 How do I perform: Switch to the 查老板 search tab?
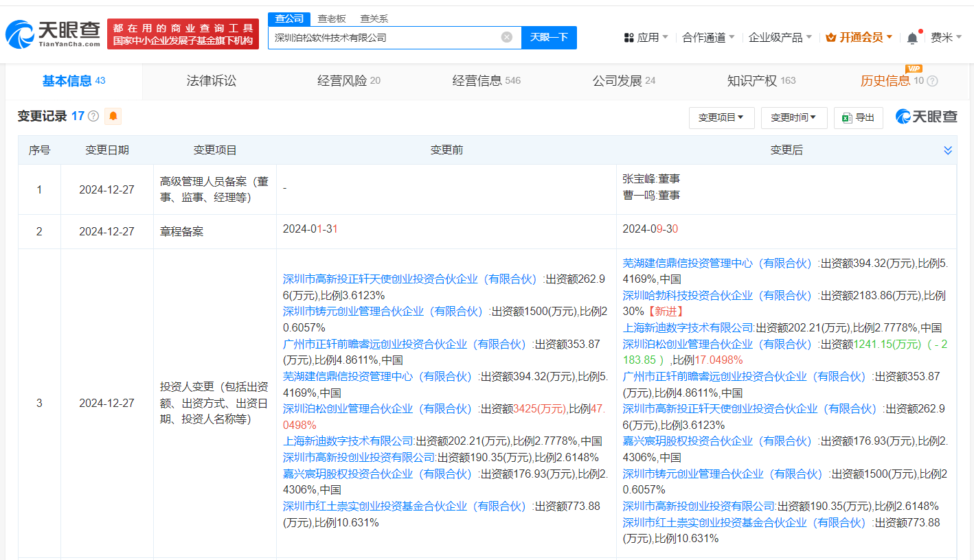332,19
